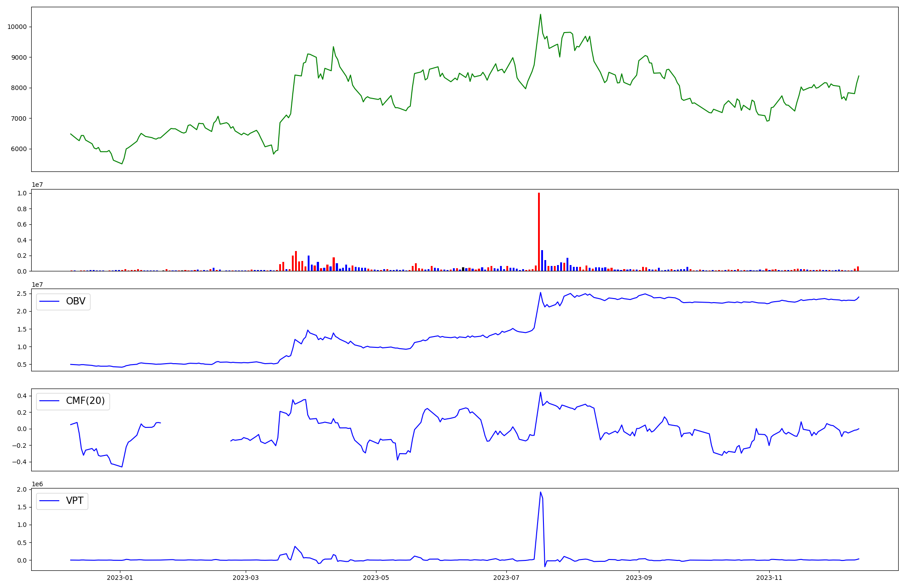The height and width of the screenshot is (588, 905).
Task: Click the 10000 tick label on price axis
Action: tap(17, 27)
